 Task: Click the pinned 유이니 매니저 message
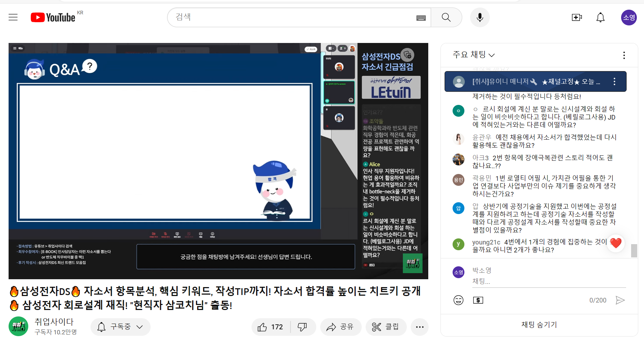click(535, 82)
